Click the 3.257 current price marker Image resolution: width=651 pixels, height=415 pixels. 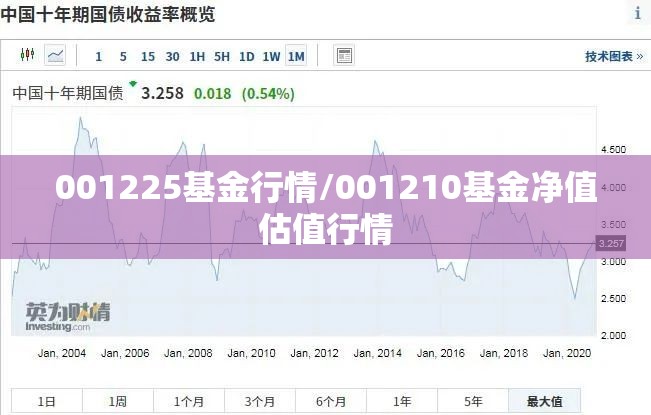coord(611,244)
